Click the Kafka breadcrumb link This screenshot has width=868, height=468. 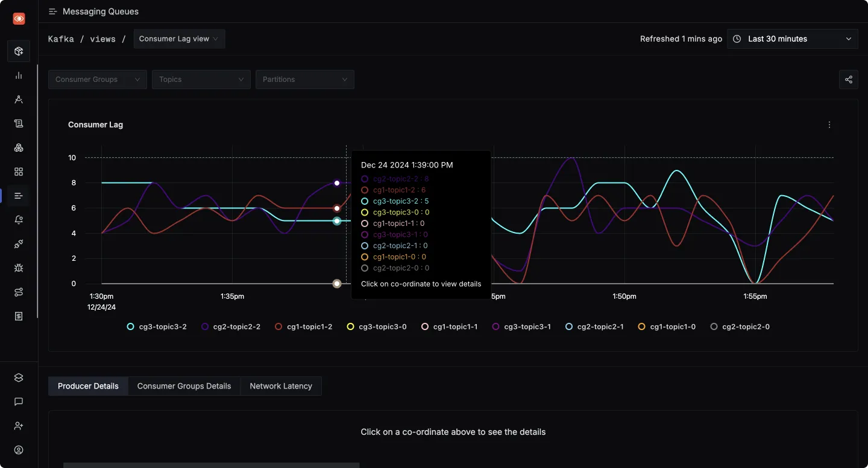60,39
